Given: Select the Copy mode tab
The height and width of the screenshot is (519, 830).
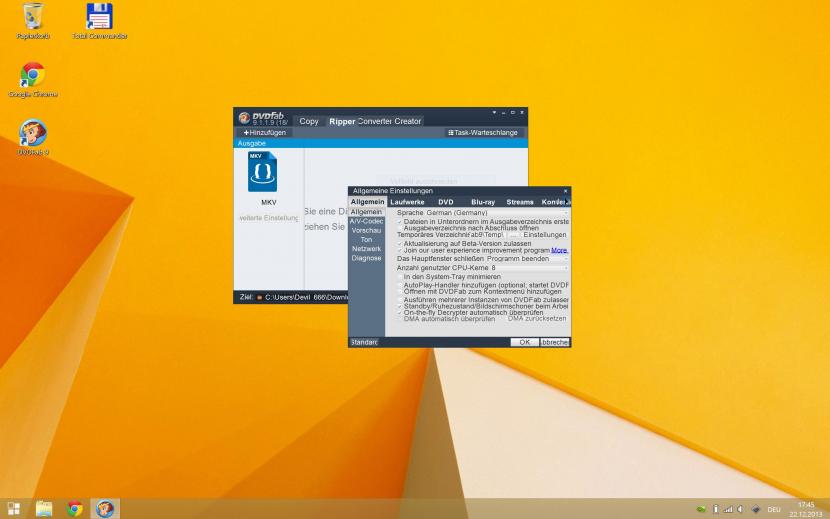Looking at the screenshot, I should 309,121.
